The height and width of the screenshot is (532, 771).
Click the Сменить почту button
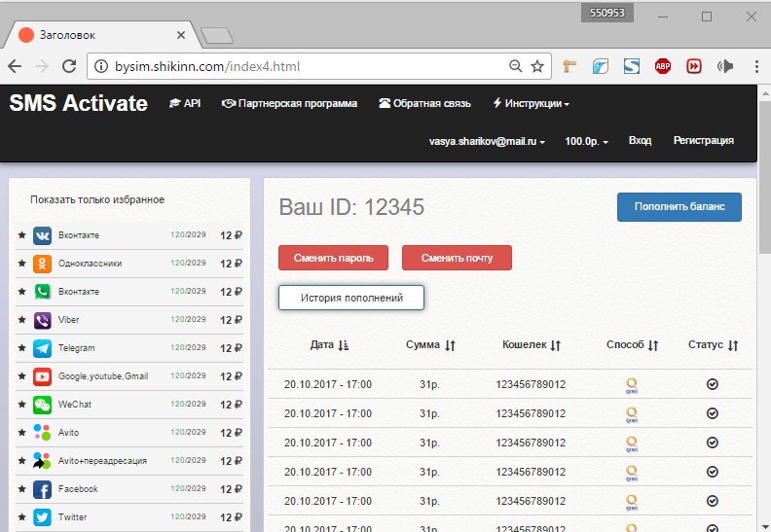pyautogui.click(x=457, y=258)
